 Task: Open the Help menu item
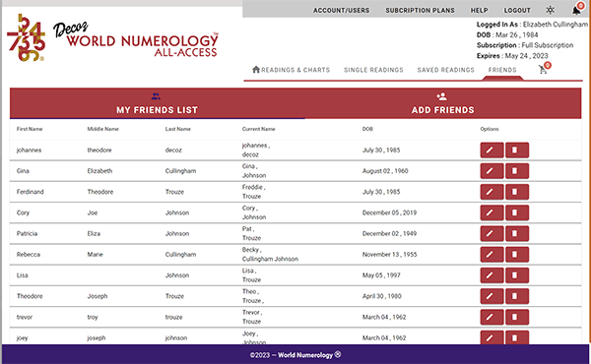pos(479,11)
